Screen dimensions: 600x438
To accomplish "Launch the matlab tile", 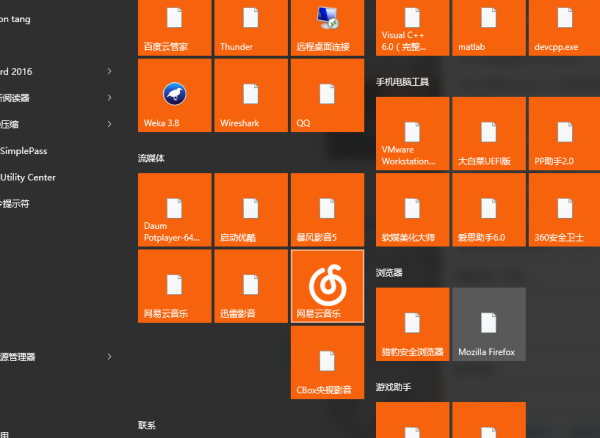I will coord(489,28).
